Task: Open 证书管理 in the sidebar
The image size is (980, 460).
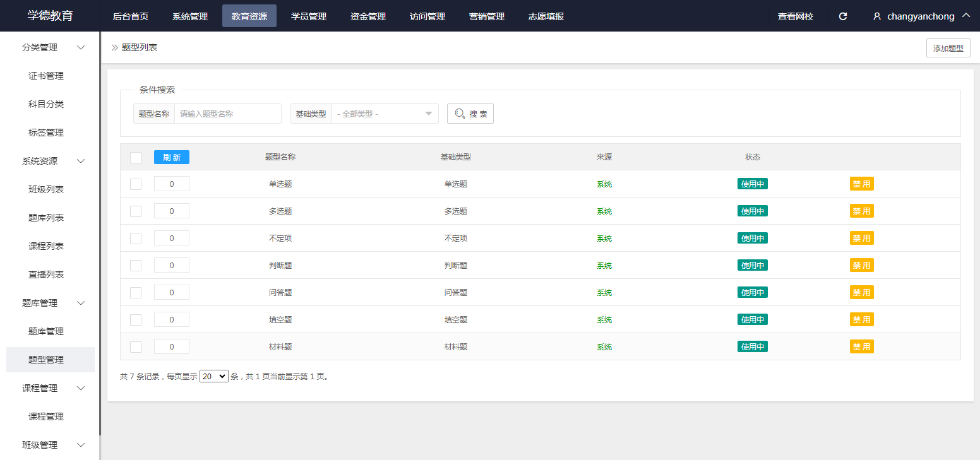Action: [46, 76]
